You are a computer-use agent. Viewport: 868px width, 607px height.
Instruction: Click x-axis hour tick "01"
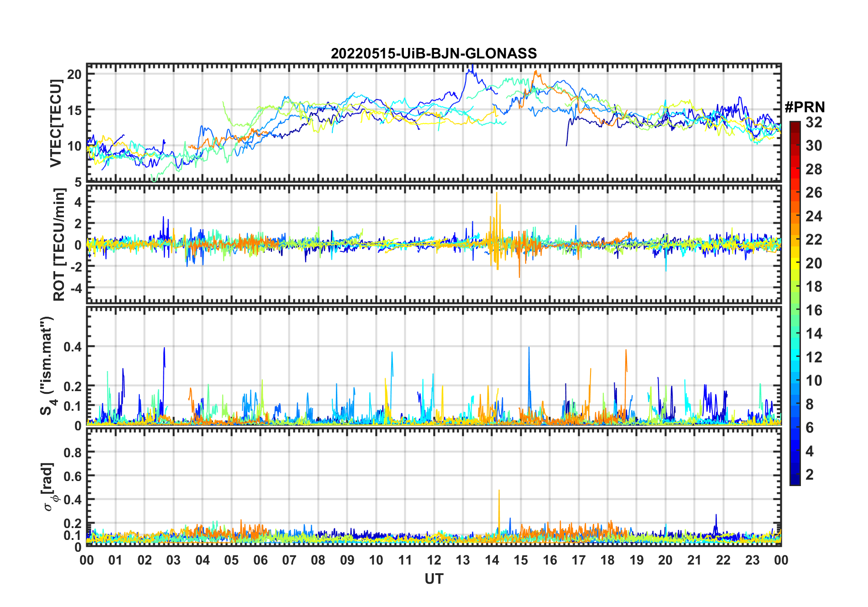[115, 560]
